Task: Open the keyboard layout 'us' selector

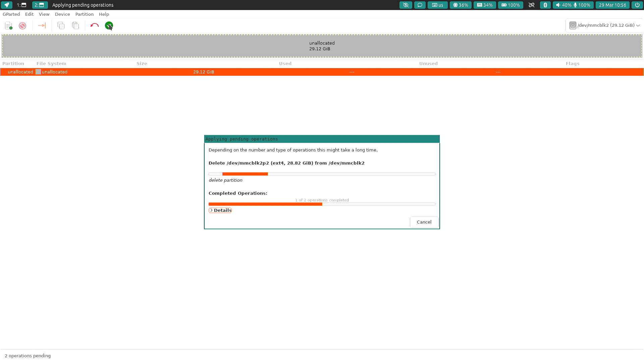Action: [437, 5]
